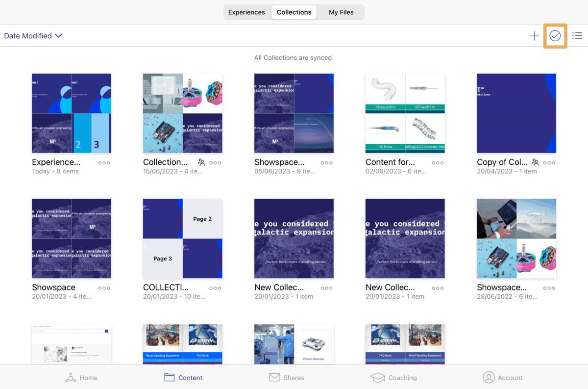
Task: Open the COLLECTI… thumbnail with Page 2
Action: click(x=182, y=238)
